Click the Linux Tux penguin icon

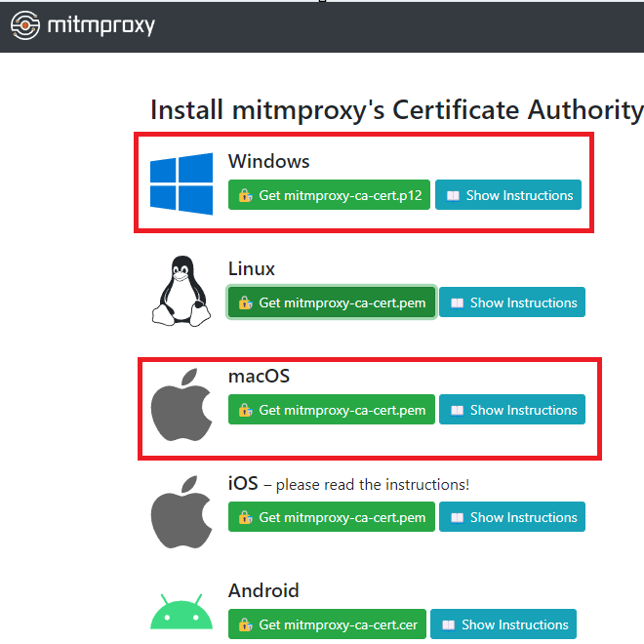pyautogui.click(x=181, y=291)
